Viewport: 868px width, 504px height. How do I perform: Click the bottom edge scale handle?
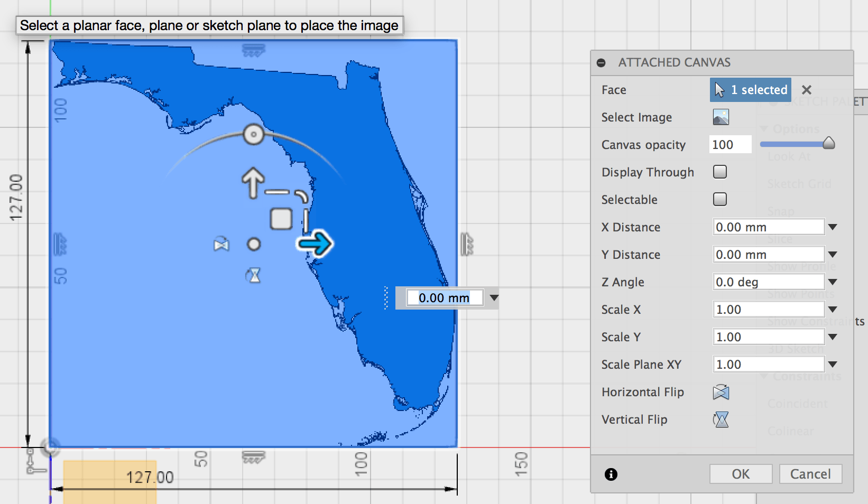pos(254,458)
